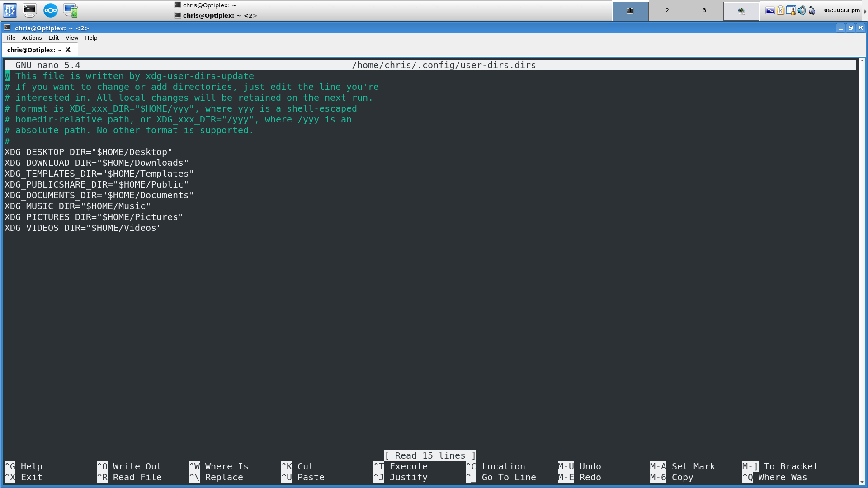Click the ^R Read File shortcut

coord(129,478)
